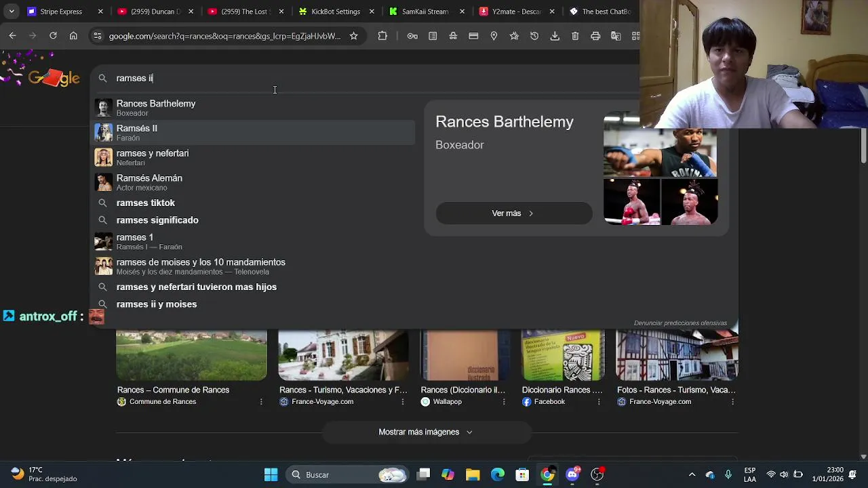
Task: Select the ramses tiktok suggestion
Action: tap(254, 203)
